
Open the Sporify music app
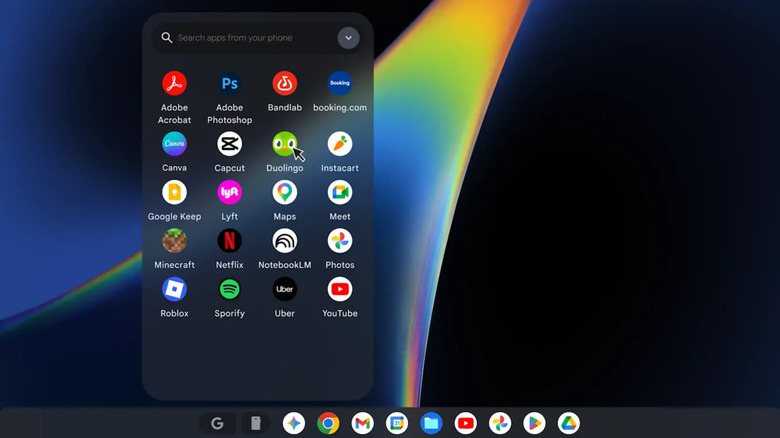229,289
